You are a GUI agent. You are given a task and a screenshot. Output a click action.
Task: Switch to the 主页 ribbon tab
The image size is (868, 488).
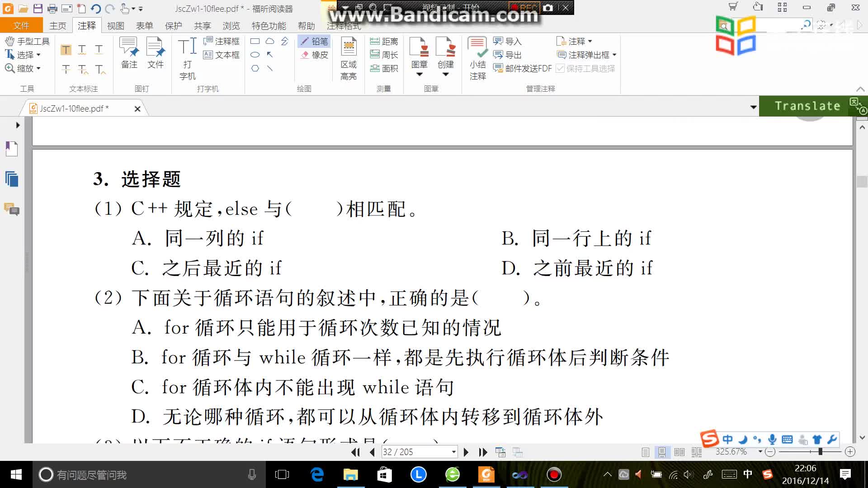tap(58, 26)
